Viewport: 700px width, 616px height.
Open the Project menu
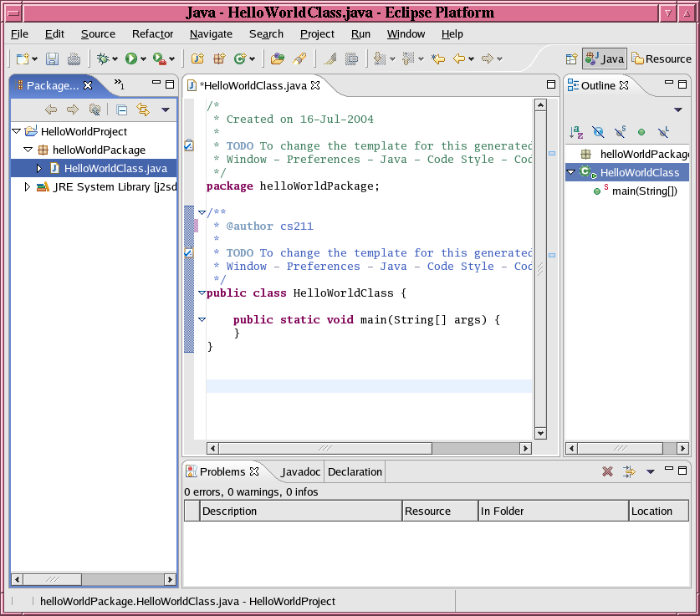point(317,34)
